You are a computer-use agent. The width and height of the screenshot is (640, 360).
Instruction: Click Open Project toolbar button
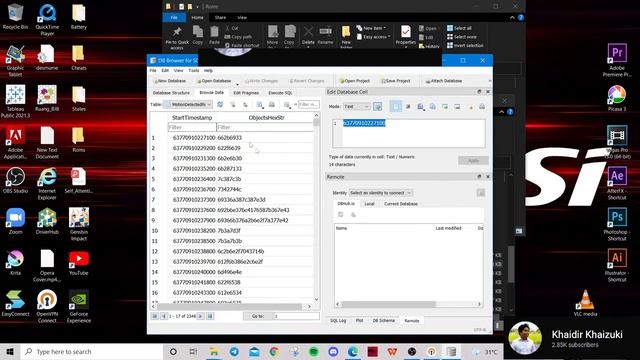(354, 81)
